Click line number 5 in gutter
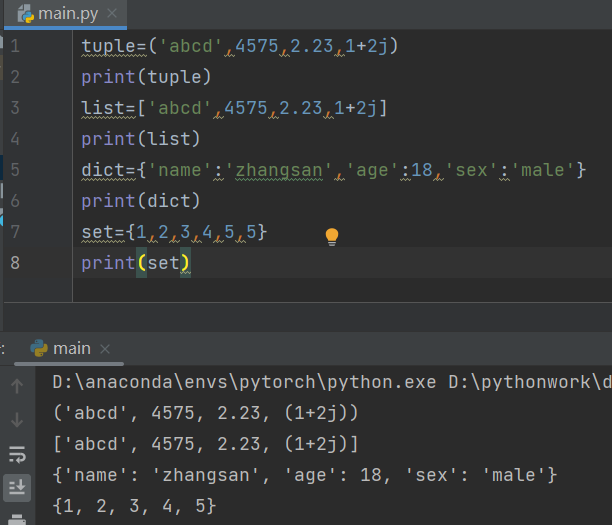This screenshot has height=525, width=612. point(15,170)
